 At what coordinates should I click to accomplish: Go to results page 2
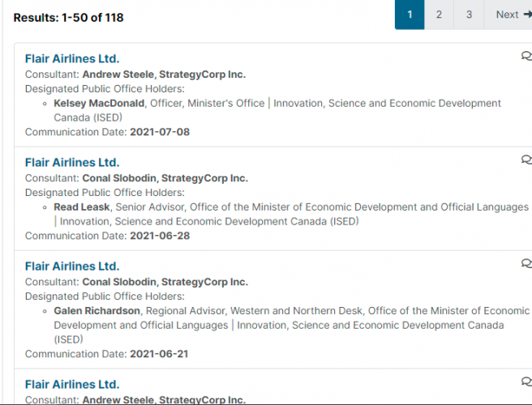[439, 15]
